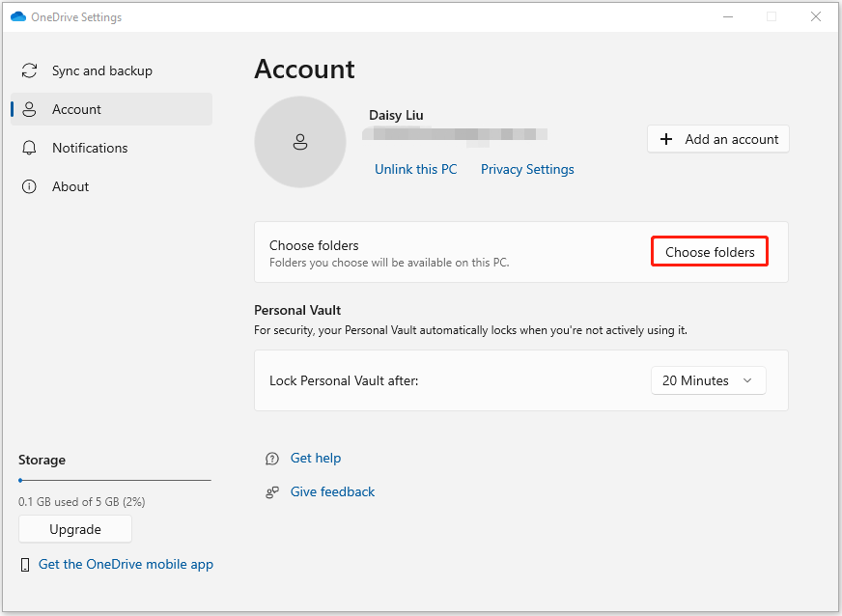Click the chevron in 20 Minutes dropdown
Image resolution: width=842 pixels, height=616 pixels.
tap(747, 380)
